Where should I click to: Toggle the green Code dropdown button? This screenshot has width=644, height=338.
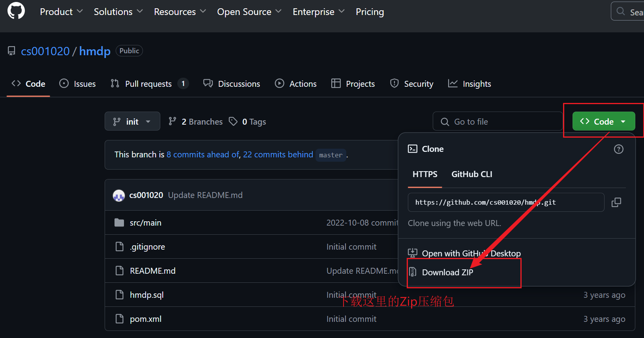click(604, 121)
